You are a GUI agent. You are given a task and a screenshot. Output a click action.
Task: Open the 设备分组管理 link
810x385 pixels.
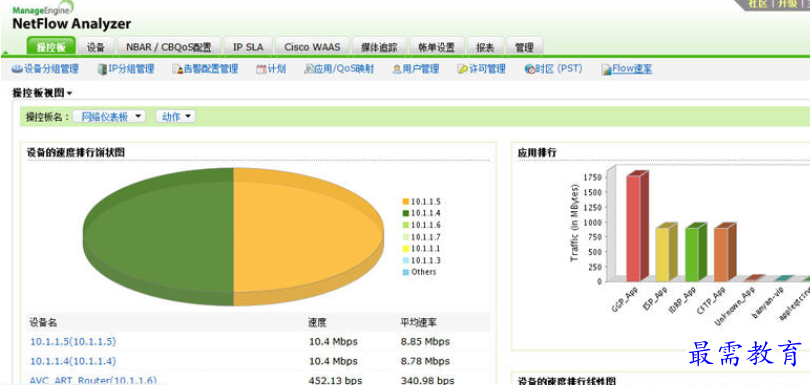[x=52, y=69]
